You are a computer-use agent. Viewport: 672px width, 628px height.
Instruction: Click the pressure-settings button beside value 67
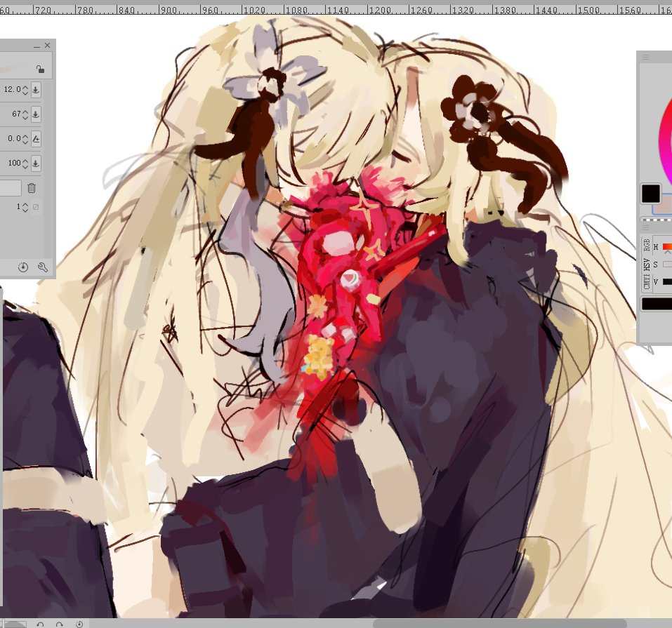click(x=36, y=114)
